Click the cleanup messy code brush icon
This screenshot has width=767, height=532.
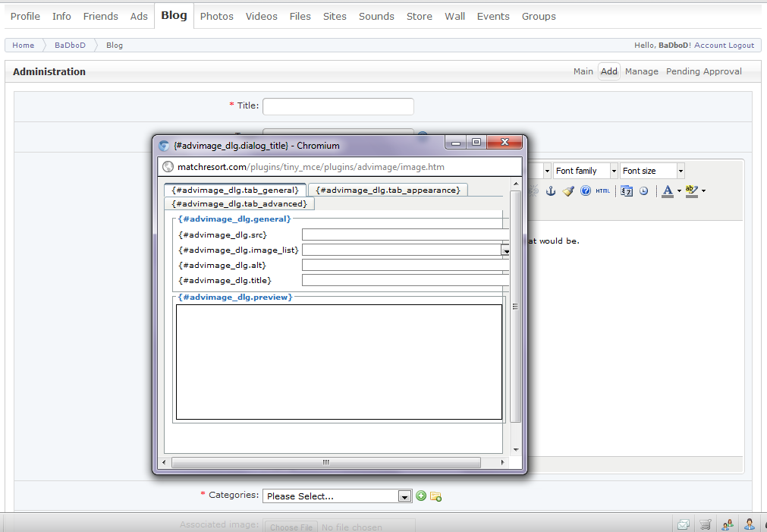568,191
